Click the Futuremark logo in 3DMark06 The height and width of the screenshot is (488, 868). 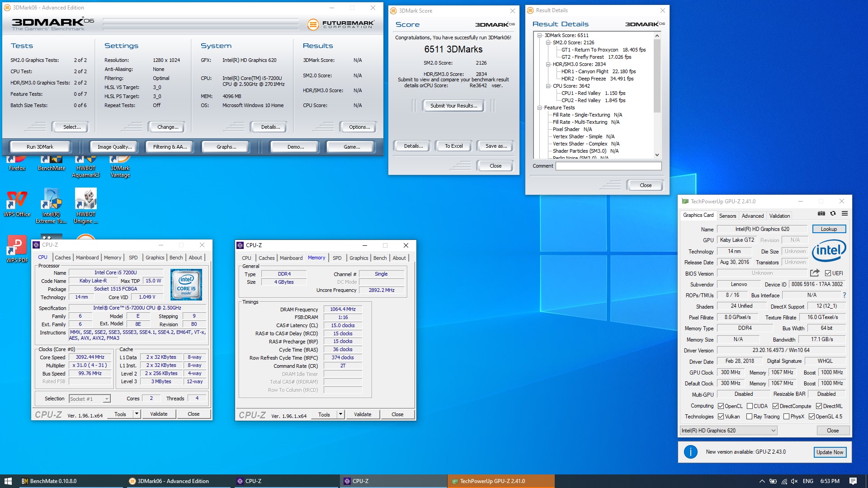coord(341,24)
